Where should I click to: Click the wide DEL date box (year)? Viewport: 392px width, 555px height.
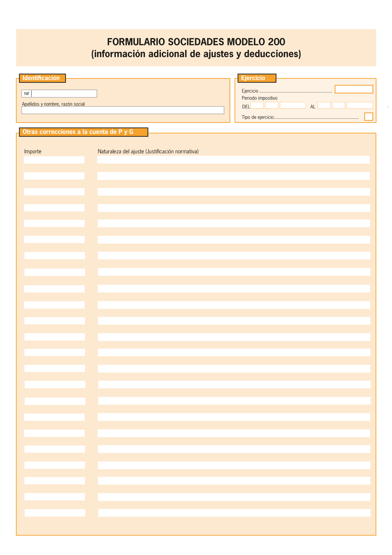coord(293,105)
